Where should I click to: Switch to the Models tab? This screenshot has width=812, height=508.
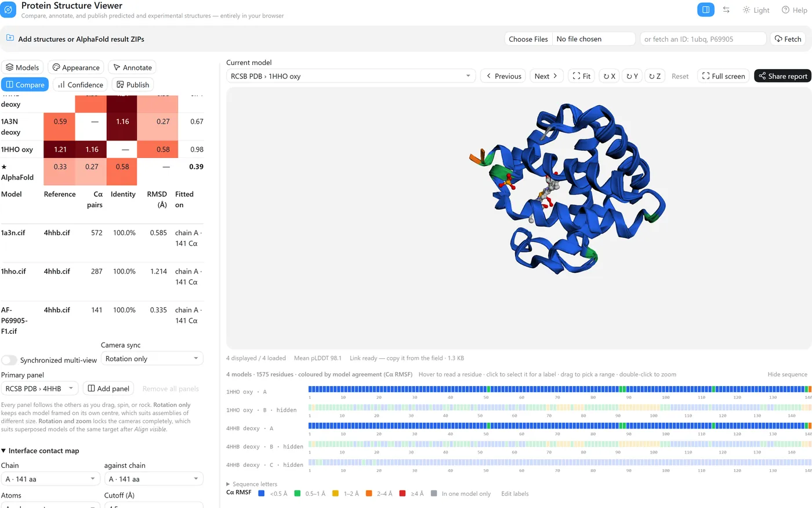(22, 67)
